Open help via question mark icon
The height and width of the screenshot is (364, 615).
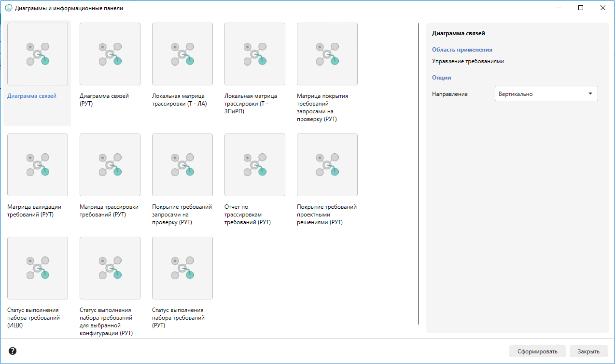[13, 351]
